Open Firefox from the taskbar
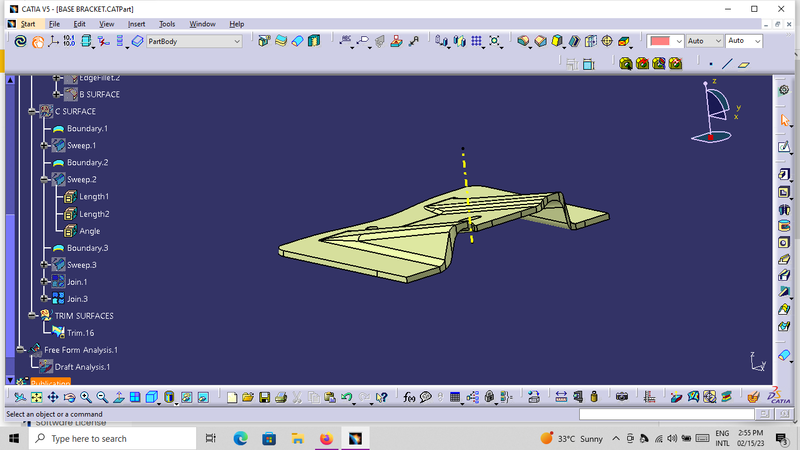Screen dimensions: 800x450 [x=326, y=438]
